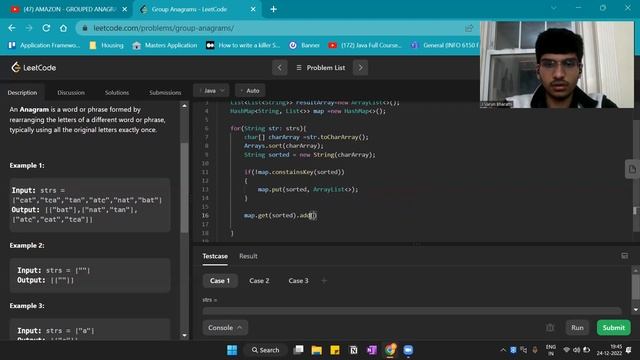The width and height of the screenshot is (640, 360).
Task: Click the browser forward arrow
Action: tap(29, 28)
